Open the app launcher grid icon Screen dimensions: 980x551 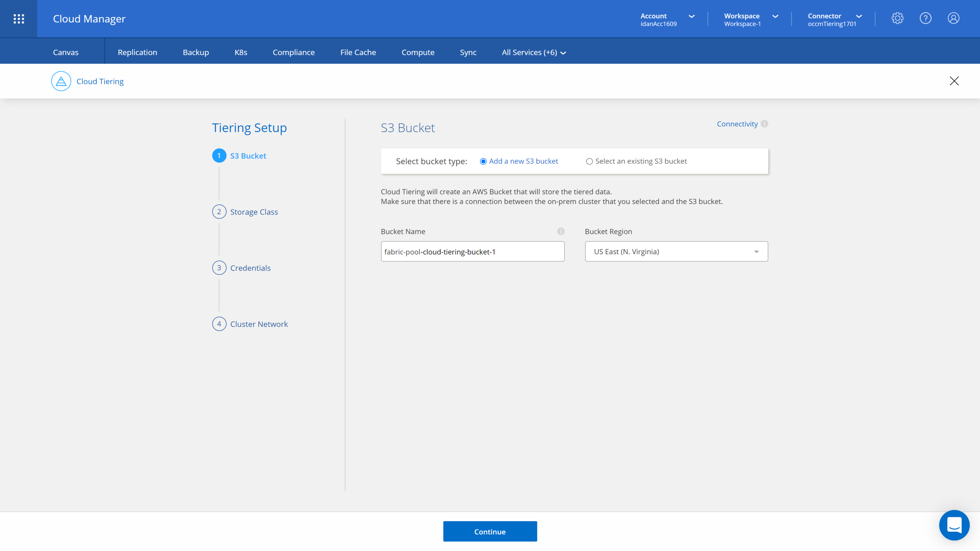point(19,19)
